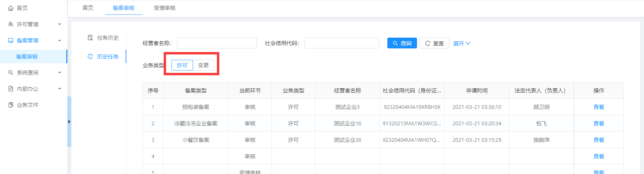This screenshot has height=174, width=644.
Task: Click the 任务历史 task icon
Action: click(x=90, y=38)
